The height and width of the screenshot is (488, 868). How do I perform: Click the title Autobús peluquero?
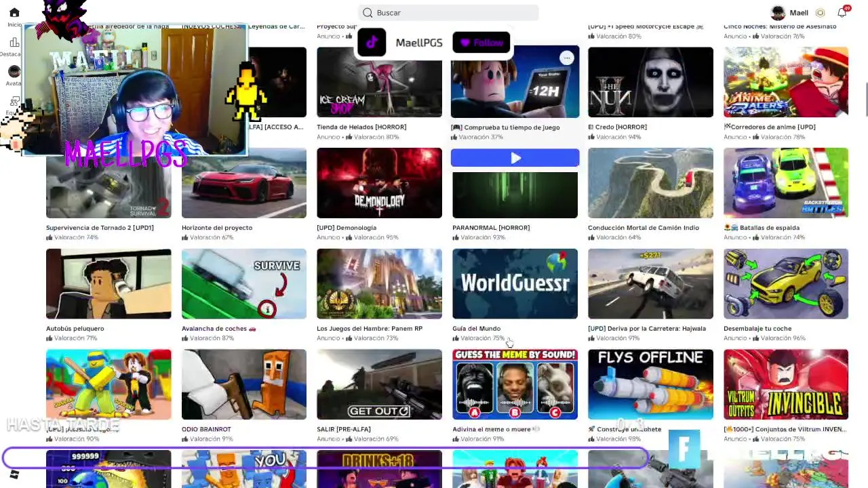tap(75, 329)
